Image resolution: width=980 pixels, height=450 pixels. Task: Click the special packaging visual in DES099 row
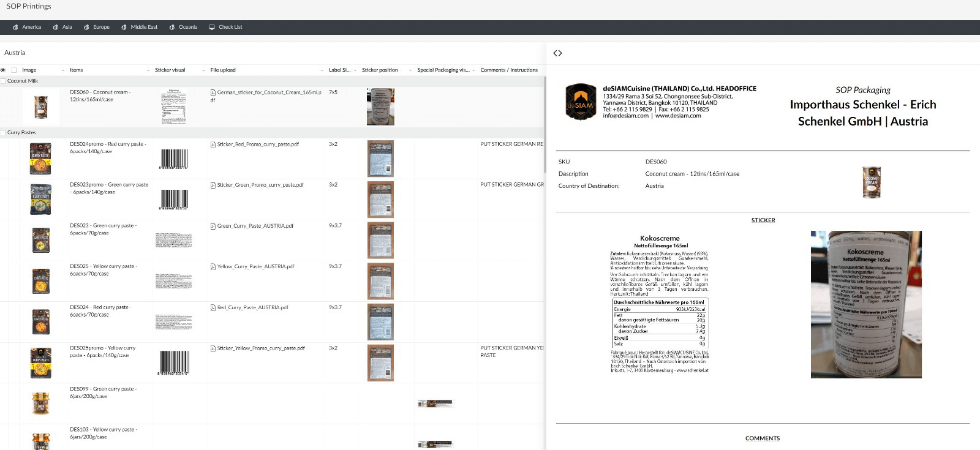pos(435,403)
